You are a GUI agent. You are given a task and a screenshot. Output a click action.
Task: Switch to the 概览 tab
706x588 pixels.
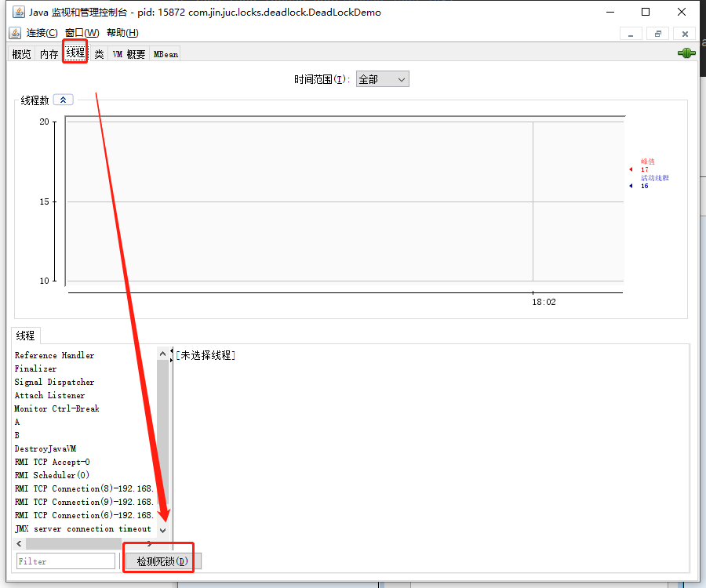click(21, 54)
